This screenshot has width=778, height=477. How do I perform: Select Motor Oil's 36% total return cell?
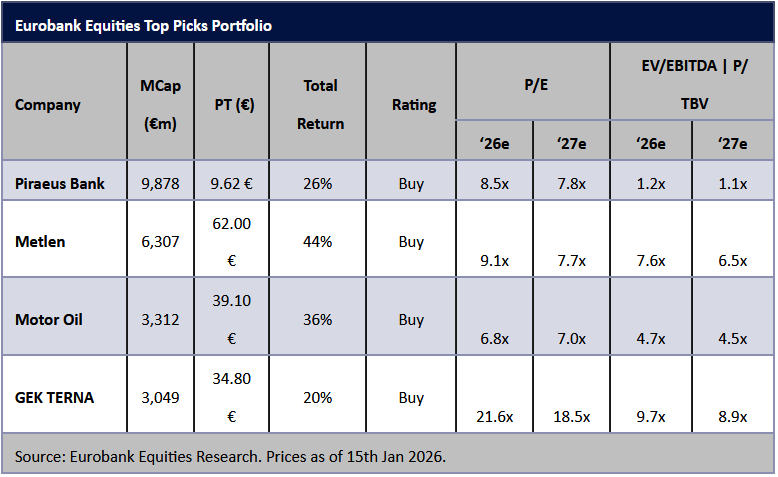coord(318,320)
